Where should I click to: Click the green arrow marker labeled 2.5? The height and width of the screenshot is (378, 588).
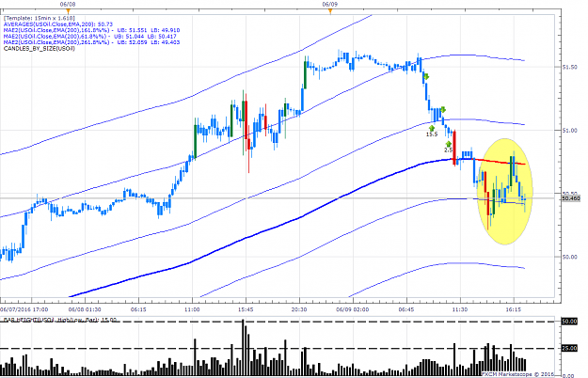pos(449,144)
